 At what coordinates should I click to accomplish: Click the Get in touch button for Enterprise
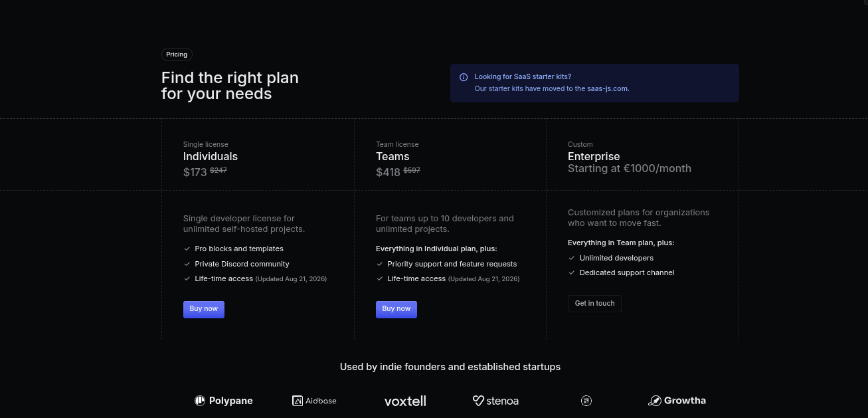pos(594,304)
